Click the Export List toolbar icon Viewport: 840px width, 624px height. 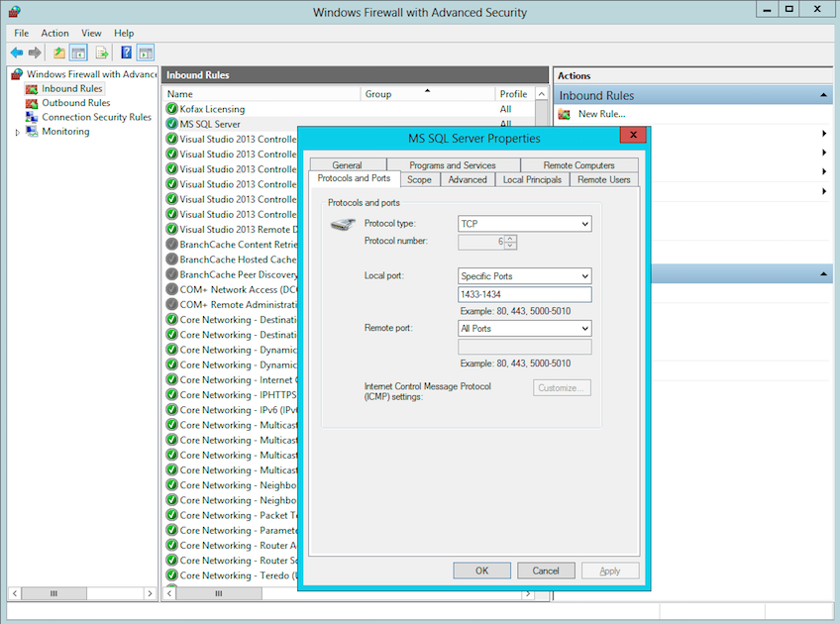point(101,52)
